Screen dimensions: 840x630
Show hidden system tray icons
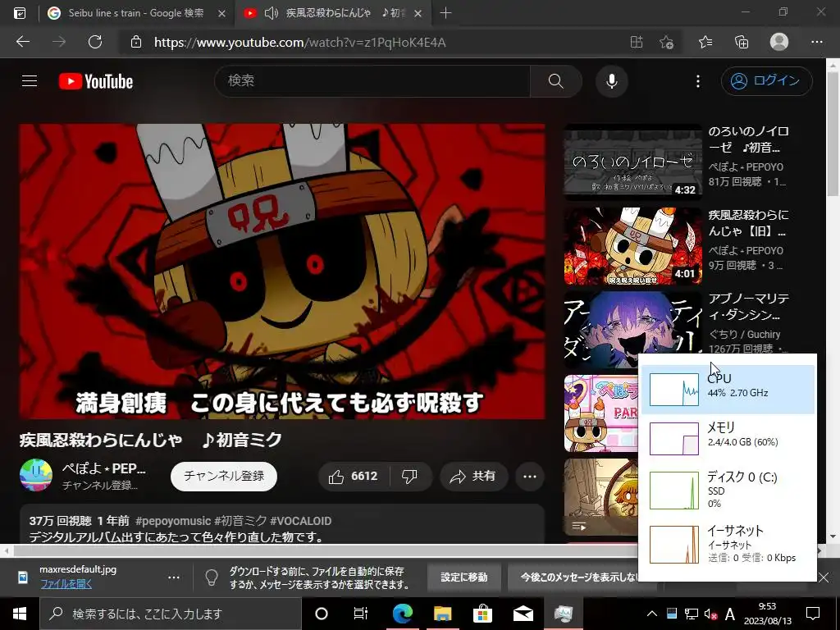[651, 614]
